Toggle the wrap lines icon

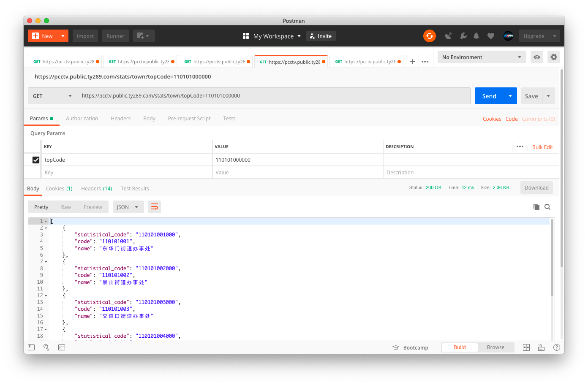click(x=155, y=207)
